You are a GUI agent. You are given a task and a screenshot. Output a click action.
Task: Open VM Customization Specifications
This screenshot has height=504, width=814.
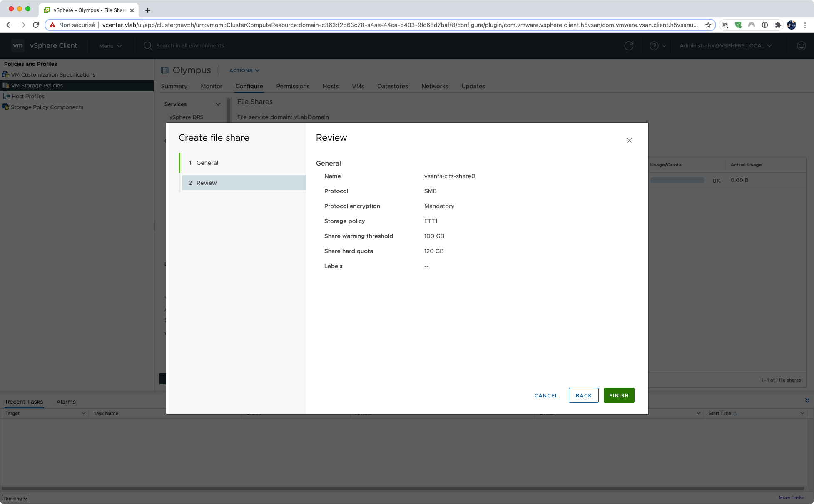point(53,74)
